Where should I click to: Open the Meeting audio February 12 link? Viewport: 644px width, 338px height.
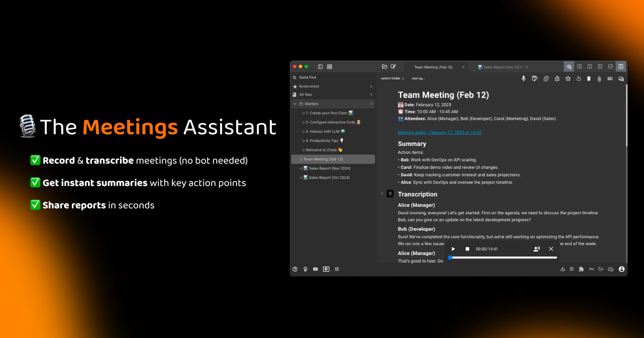click(x=439, y=132)
